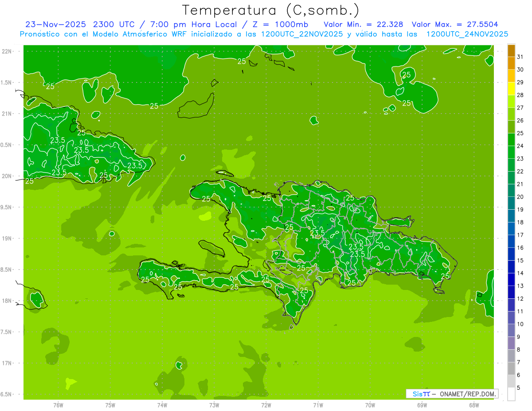Click the 'Temperatura (C,somb.)' map title

(x=271, y=10)
